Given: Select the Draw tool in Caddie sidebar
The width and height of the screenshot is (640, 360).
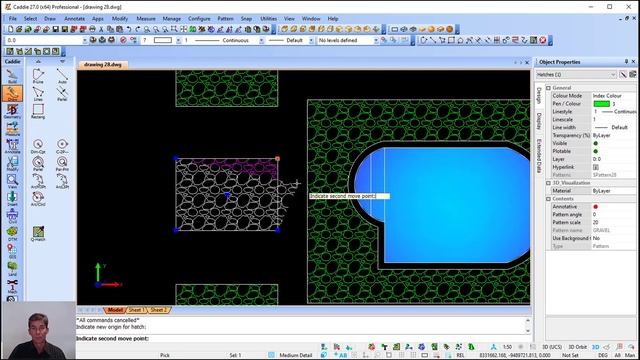Looking at the screenshot, I should pos(12,93).
